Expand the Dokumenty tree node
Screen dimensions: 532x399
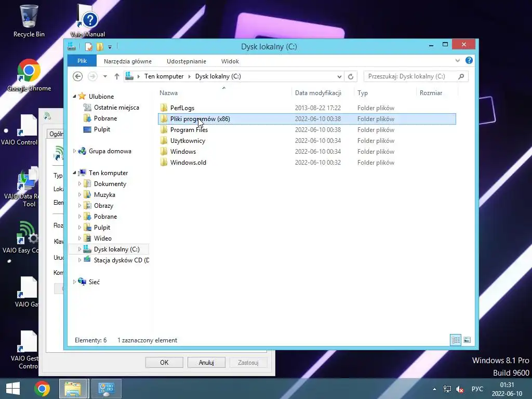pos(79,184)
